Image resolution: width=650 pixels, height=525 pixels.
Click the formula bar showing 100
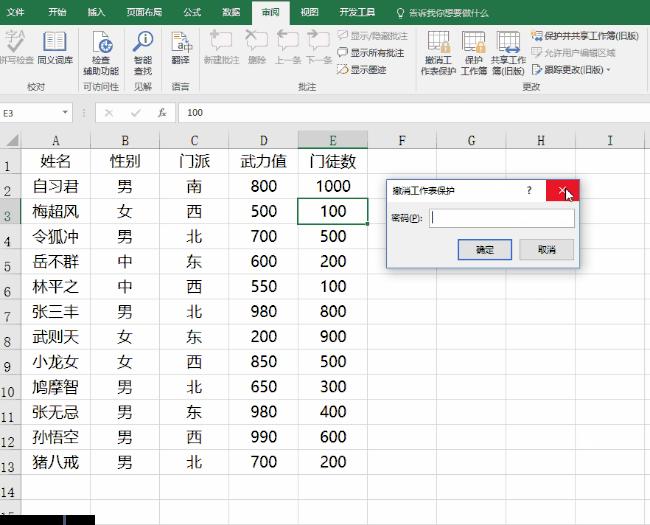tap(414, 113)
